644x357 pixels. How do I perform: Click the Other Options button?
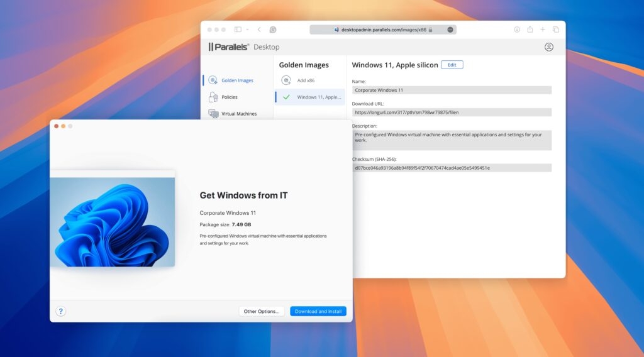point(262,311)
